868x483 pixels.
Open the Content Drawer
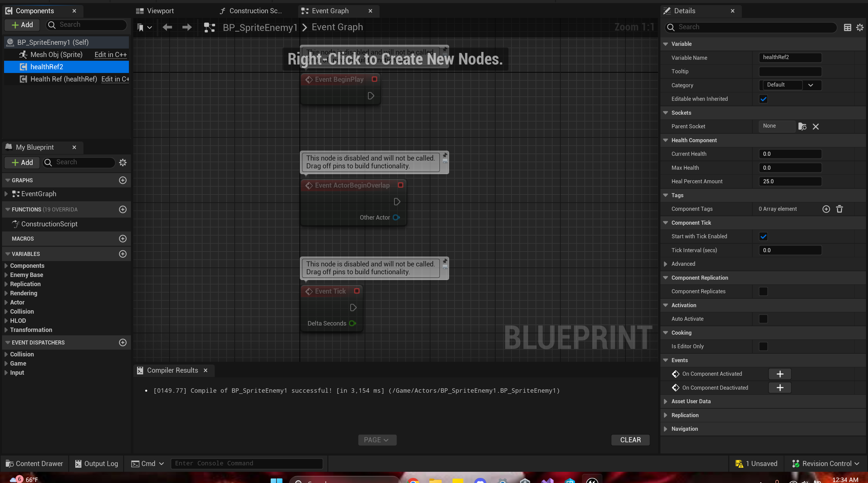tap(35, 464)
